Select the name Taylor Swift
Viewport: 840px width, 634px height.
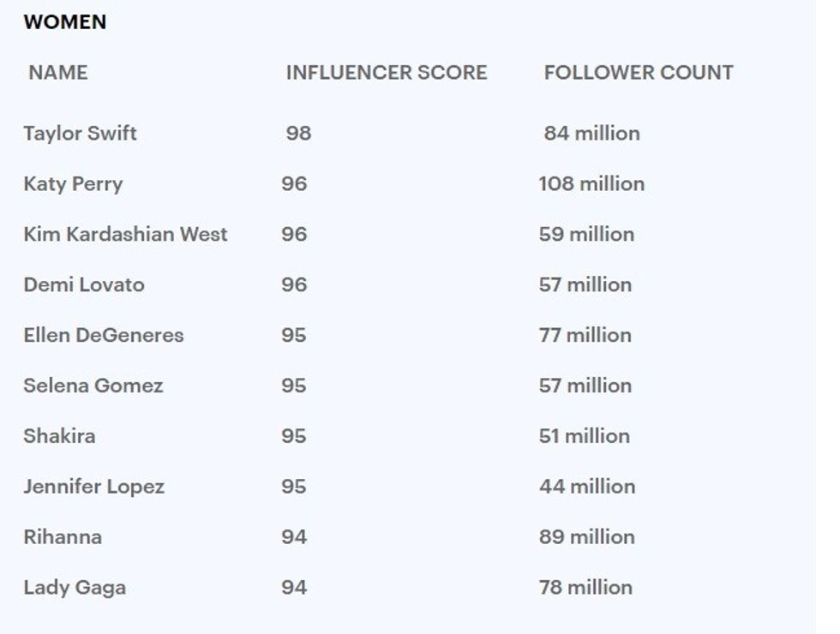pyautogui.click(x=80, y=134)
